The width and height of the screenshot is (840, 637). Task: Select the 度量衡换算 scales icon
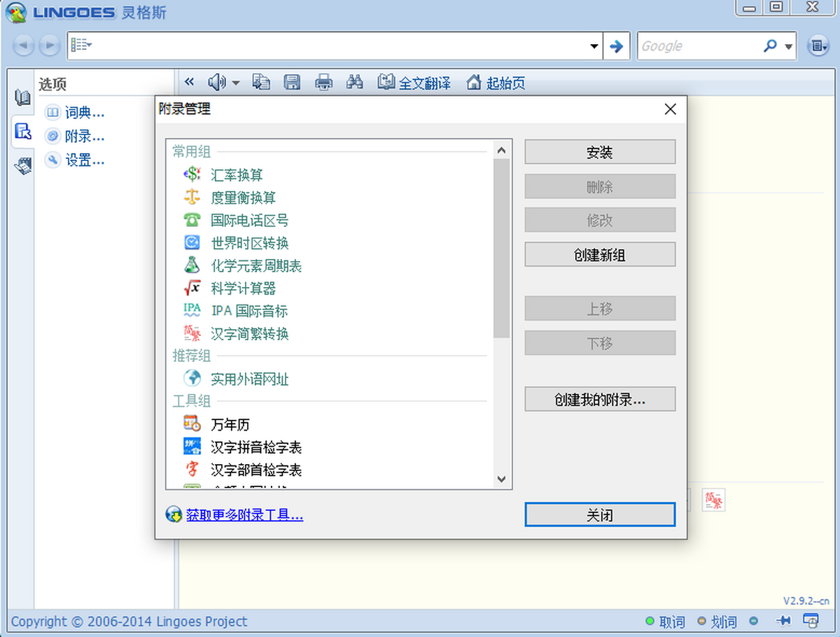(192, 197)
